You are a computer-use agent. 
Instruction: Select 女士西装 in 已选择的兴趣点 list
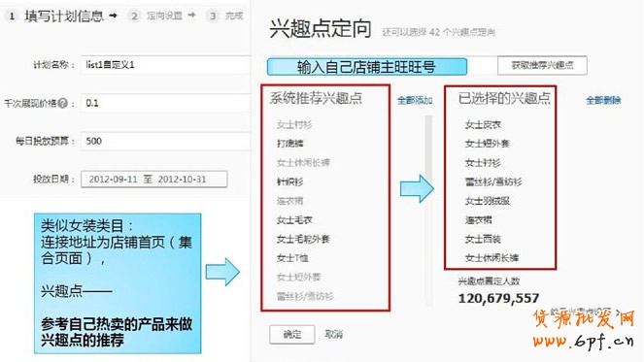coord(483,239)
